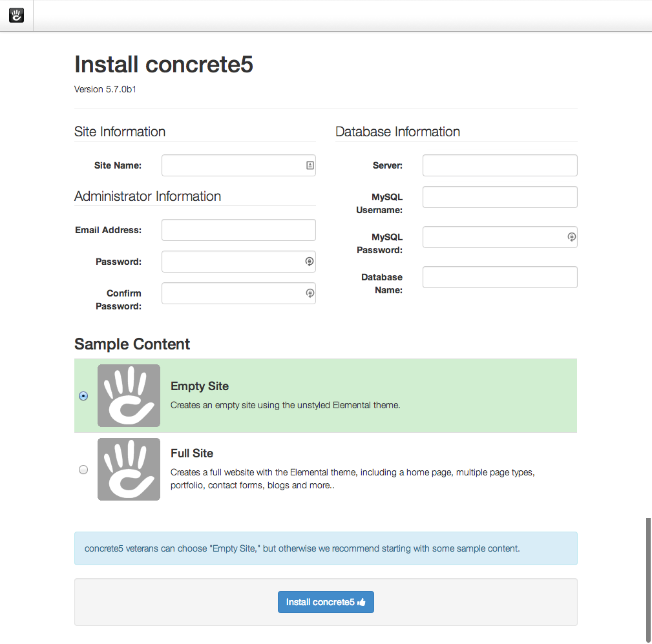The width and height of the screenshot is (652, 644).
Task: Click the Empty Site hand logo thumbnail
Action: pyautogui.click(x=129, y=395)
